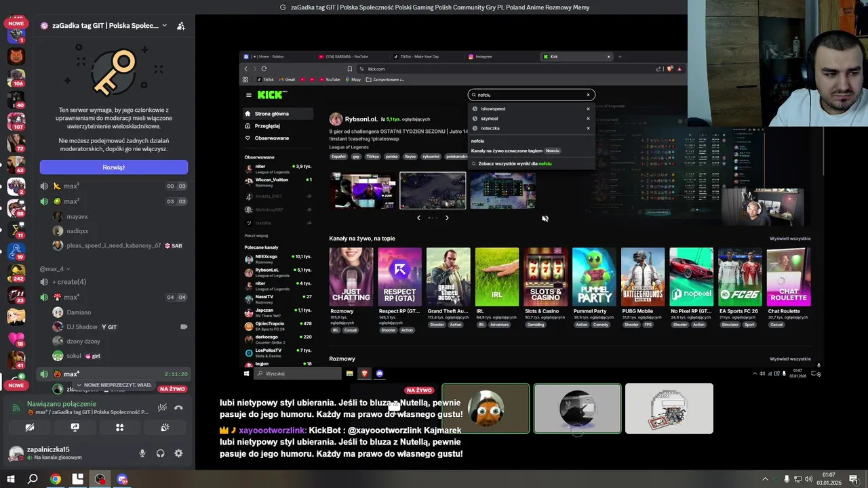Switch to BARBARA - YouTube browser tab
This screenshot has width=868, height=488.
click(353, 57)
